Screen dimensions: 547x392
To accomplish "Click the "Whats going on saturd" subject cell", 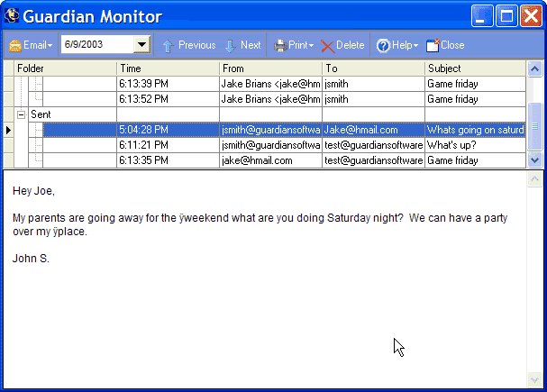I will coord(475,130).
